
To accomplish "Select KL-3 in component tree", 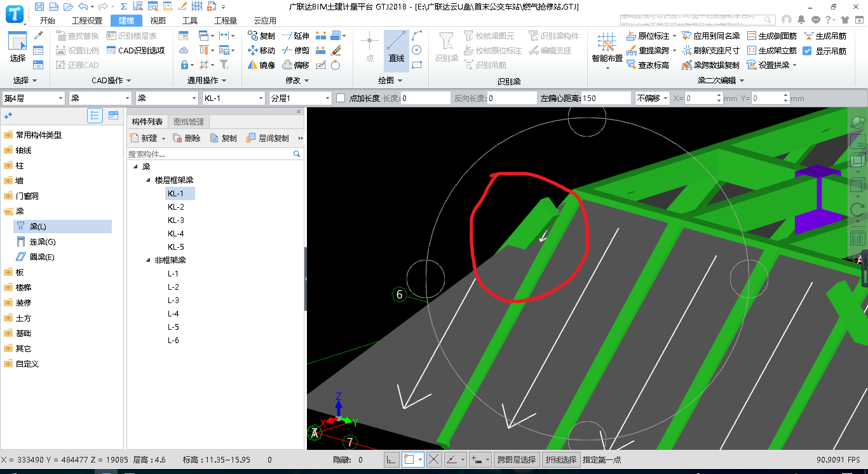I will (176, 220).
